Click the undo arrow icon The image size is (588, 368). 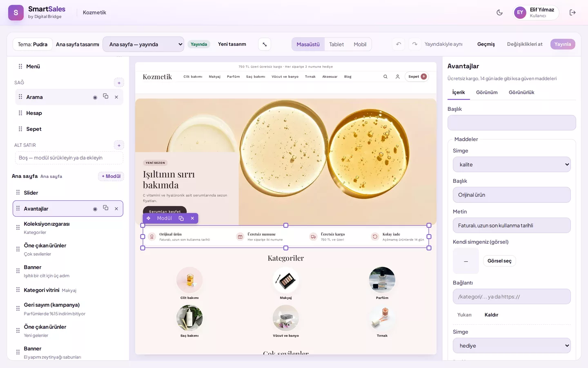click(x=399, y=44)
